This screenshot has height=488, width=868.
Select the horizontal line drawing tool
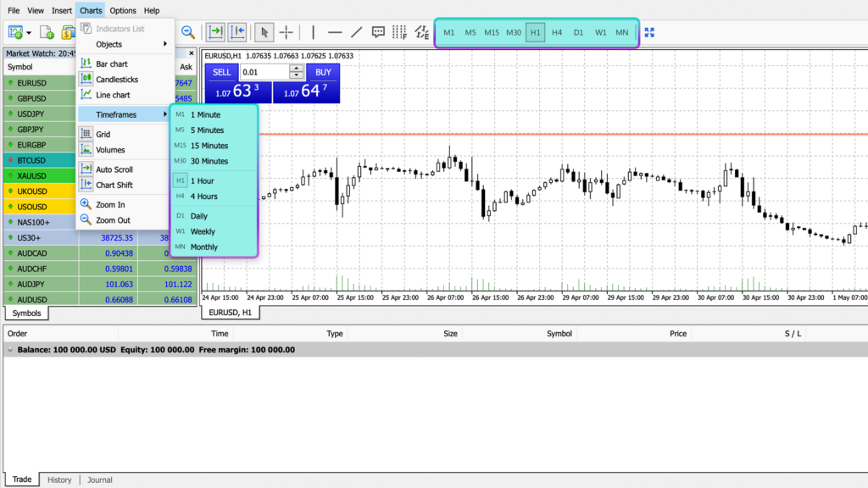[335, 33]
